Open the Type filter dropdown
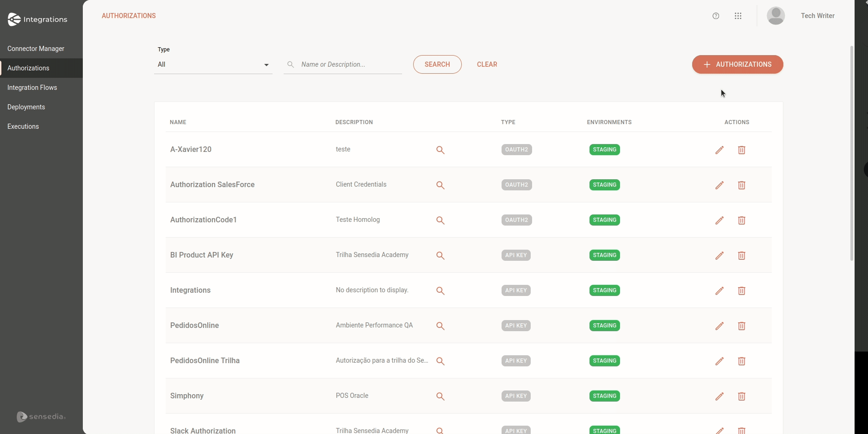The image size is (868, 434). click(213, 64)
